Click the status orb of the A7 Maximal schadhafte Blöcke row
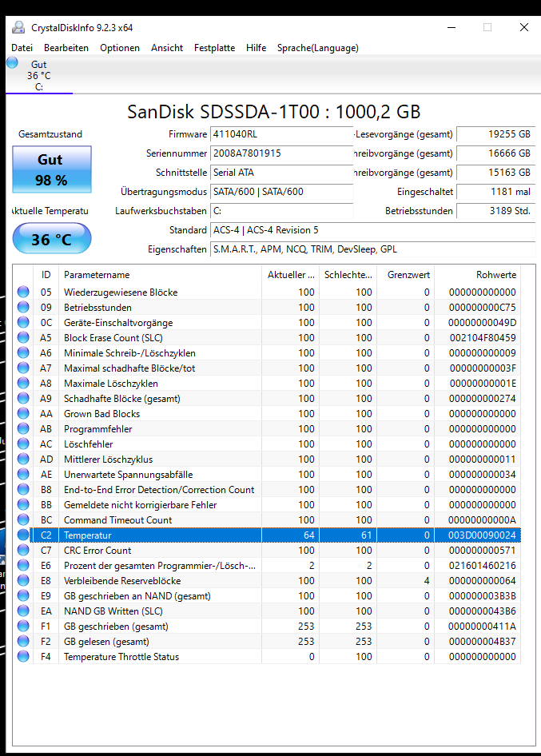The image size is (541, 756). pyautogui.click(x=23, y=368)
